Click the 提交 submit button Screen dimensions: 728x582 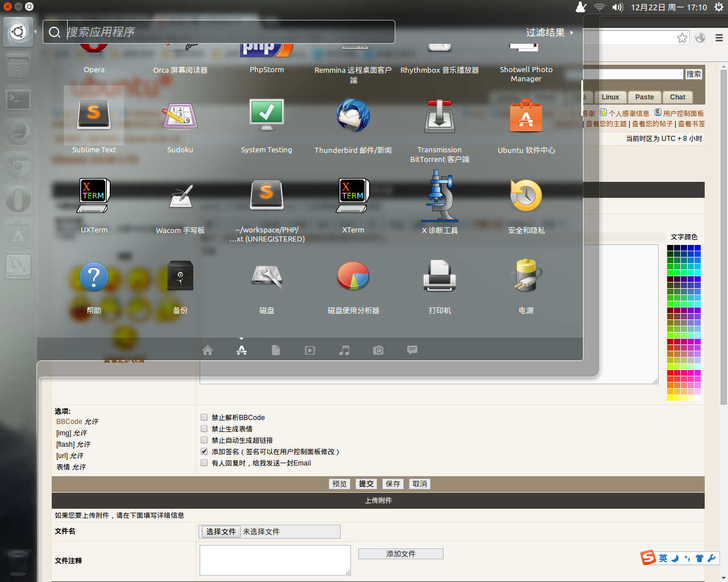(366, 484)
